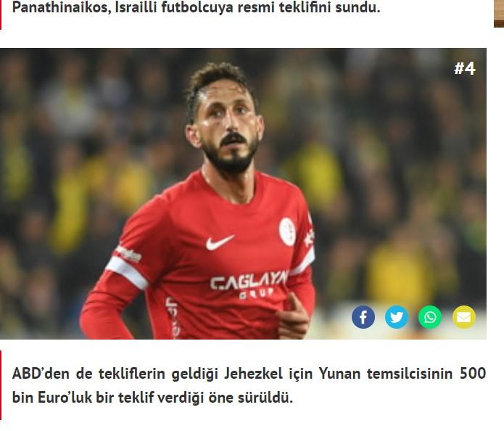Email the article using envelope icon
Image resolution: width=504 pixels, height=431 pixels.
[464, 317]
